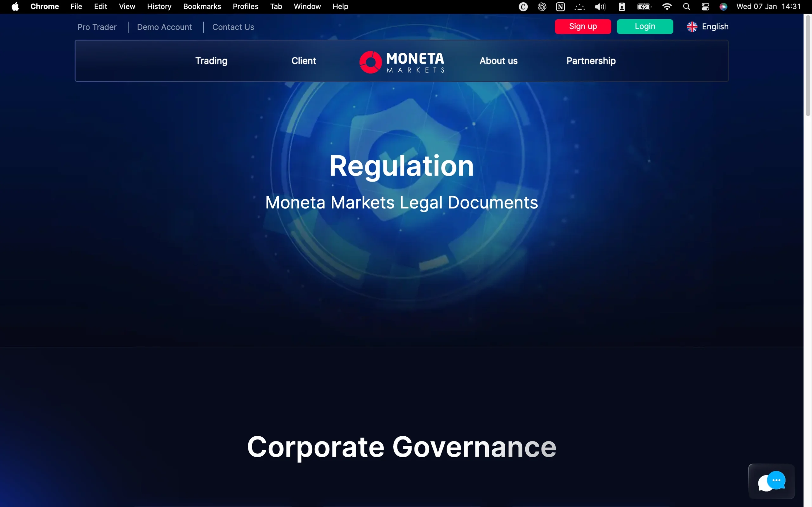Open Chrome's Bookmarks menu
812x507 pixels.
202,6
